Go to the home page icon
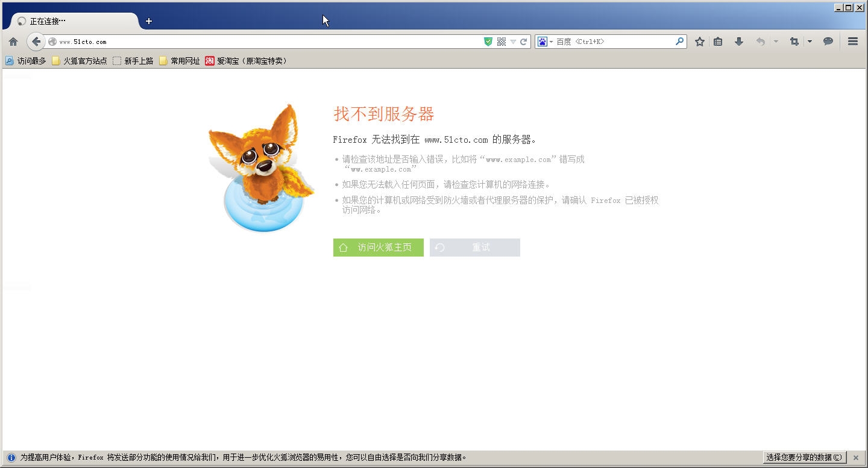The image size is (868, 468). pos(13,42)
